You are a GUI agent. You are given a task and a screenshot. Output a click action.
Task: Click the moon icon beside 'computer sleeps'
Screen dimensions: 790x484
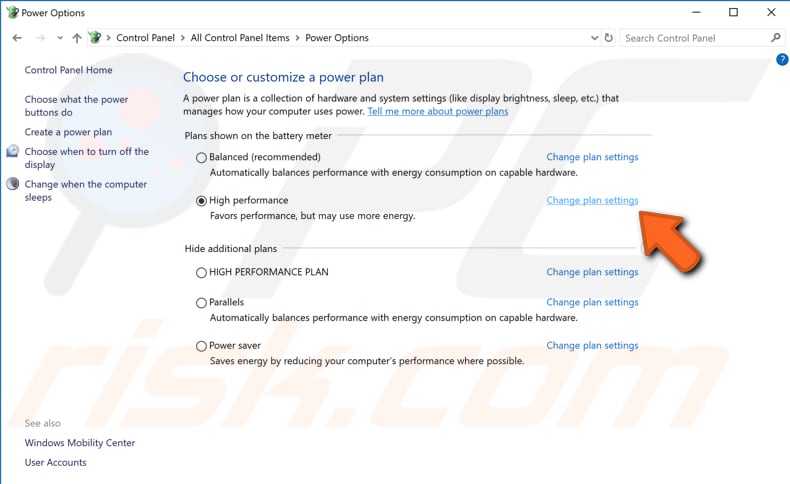point(13,184)
